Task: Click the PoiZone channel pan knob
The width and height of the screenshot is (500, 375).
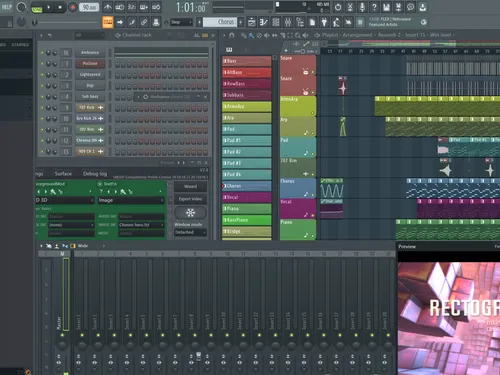Action: point(49,64)
